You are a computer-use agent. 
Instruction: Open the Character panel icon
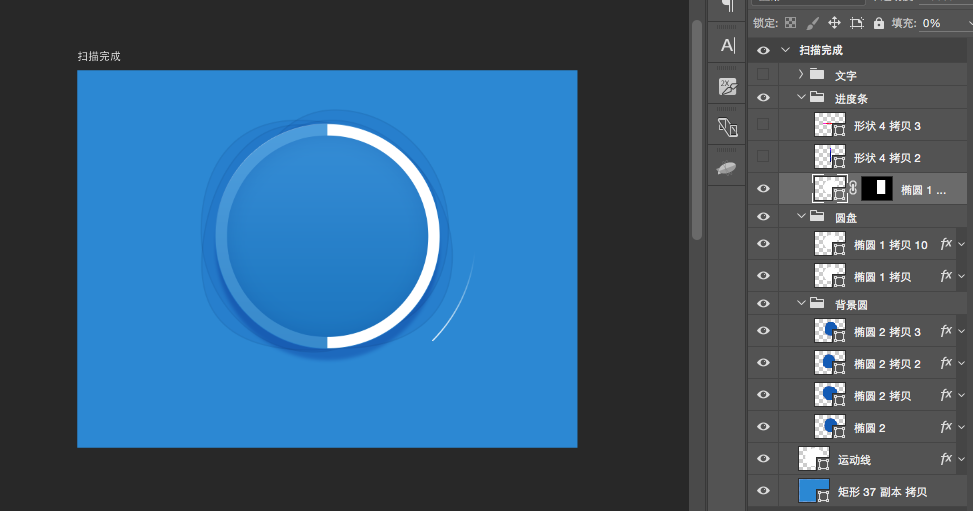[x=728, y=45]
